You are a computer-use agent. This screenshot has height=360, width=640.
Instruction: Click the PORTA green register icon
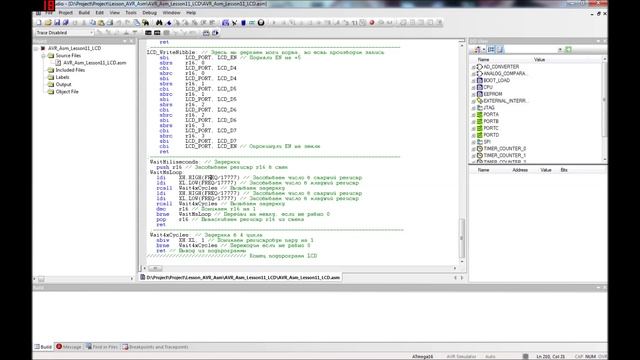(x=480, y=115)
